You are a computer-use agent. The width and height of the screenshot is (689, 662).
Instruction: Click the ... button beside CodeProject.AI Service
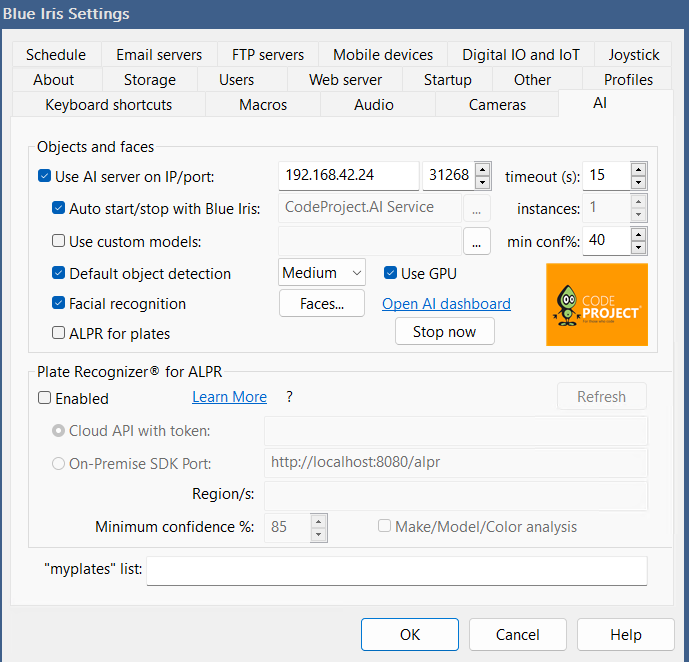[477, 208]
